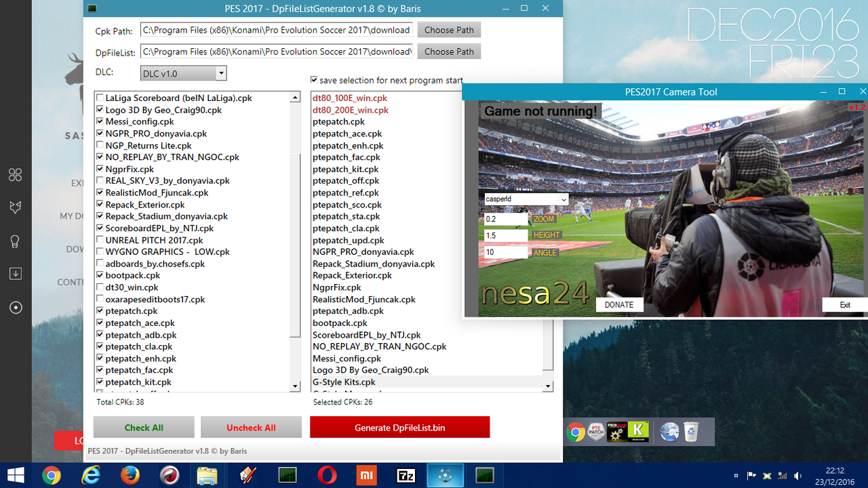Click the Uncheck All button
Viewport: 868px width, 488px height.
point(251,428)
